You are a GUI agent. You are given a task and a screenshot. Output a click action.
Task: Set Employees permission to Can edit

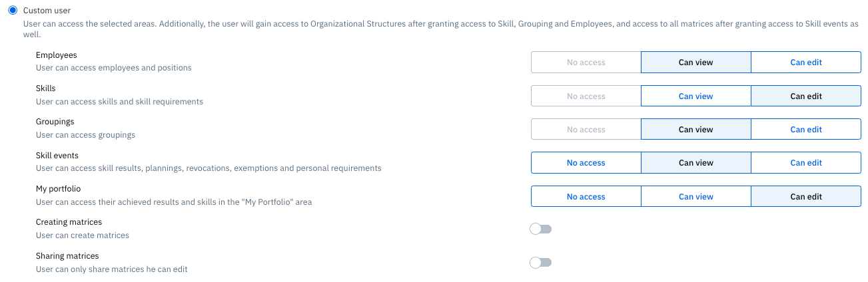806,63
